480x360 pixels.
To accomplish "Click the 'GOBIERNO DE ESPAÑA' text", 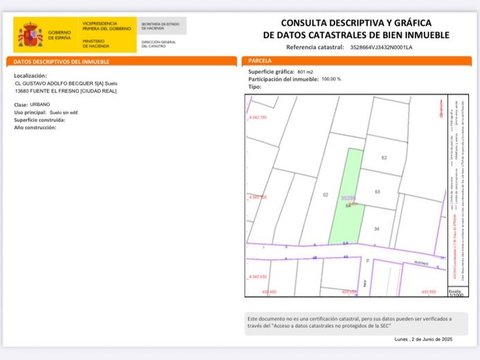I will tap(59, 35).
